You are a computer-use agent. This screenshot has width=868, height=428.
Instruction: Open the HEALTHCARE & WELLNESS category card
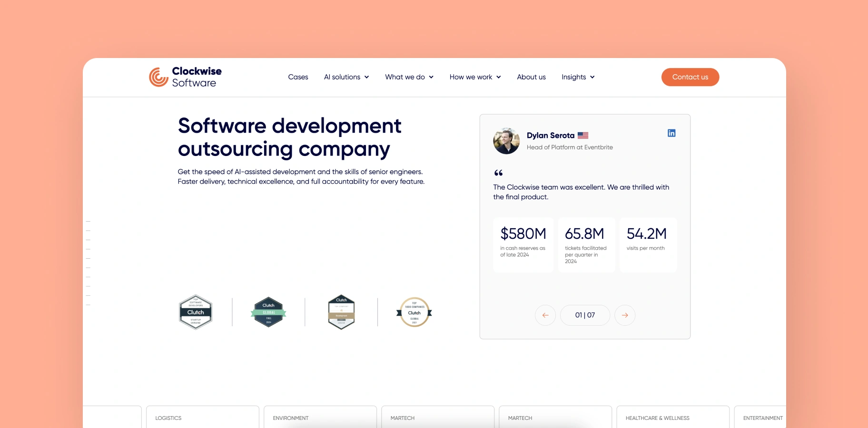[673, 417]
